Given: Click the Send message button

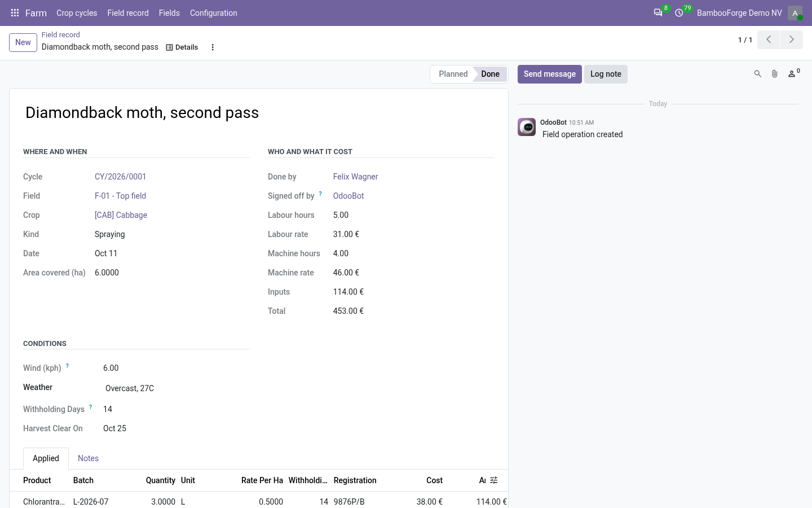Looking at the screenshot, I should (550, 74).
